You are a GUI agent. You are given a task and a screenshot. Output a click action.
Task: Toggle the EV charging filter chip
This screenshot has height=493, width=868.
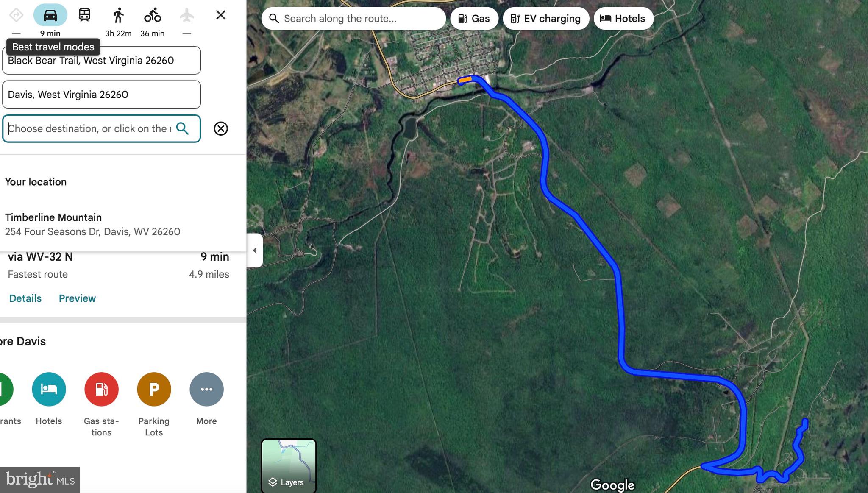545,19
